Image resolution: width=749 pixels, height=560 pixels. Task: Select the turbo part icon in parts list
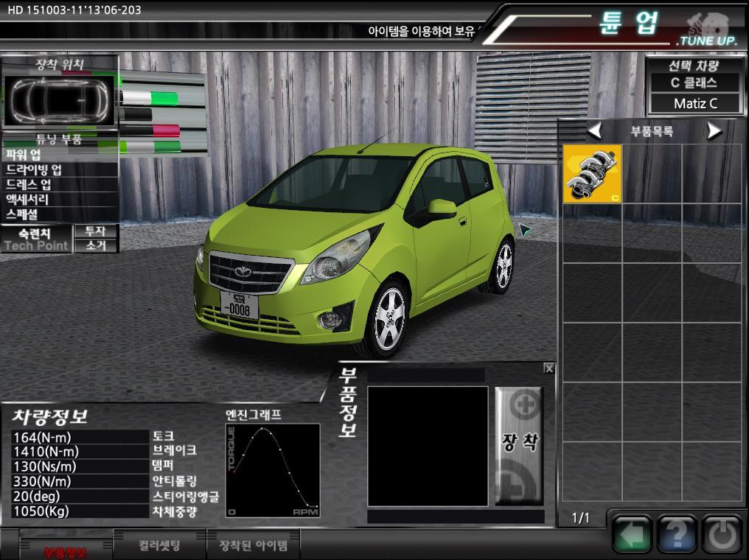(592, 174)
